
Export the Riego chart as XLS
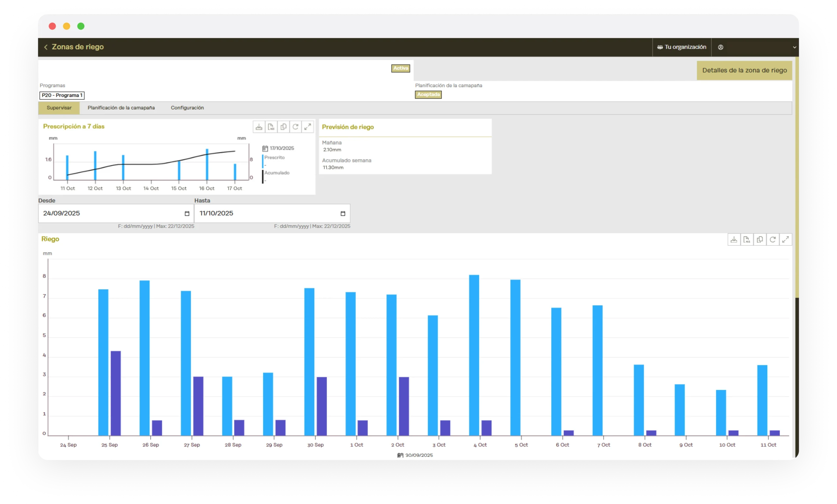[x=747, y=240]
